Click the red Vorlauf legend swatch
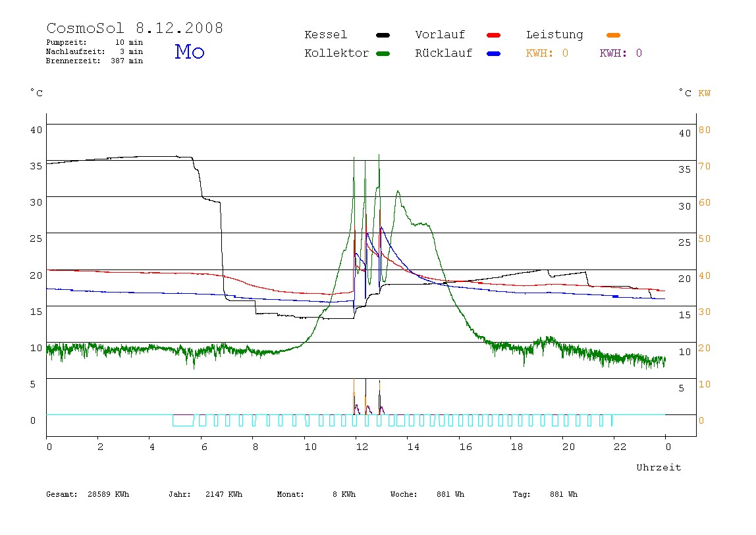 (494, 35)
